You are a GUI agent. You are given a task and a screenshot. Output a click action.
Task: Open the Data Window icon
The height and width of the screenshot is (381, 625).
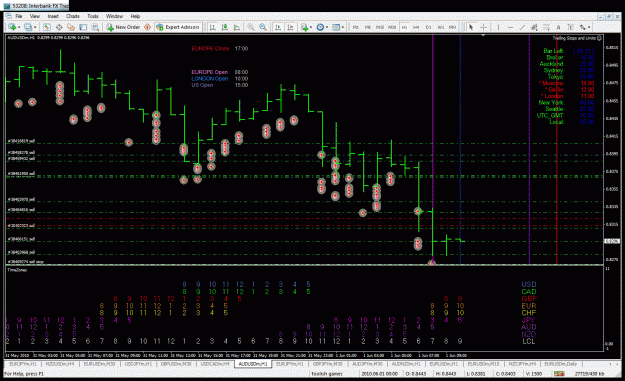[x=59, y=27]
